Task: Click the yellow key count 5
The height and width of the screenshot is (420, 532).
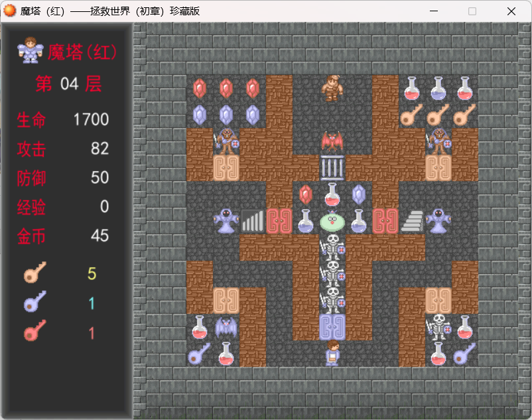Action: tap(92, 273)
